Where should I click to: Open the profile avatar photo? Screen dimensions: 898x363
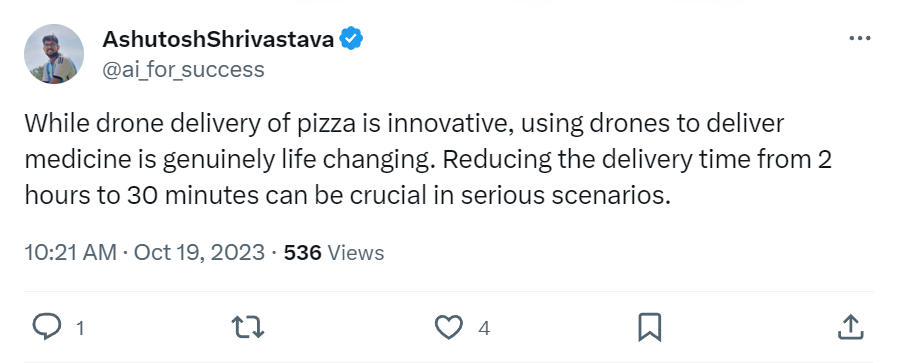[x=54, y=54]
